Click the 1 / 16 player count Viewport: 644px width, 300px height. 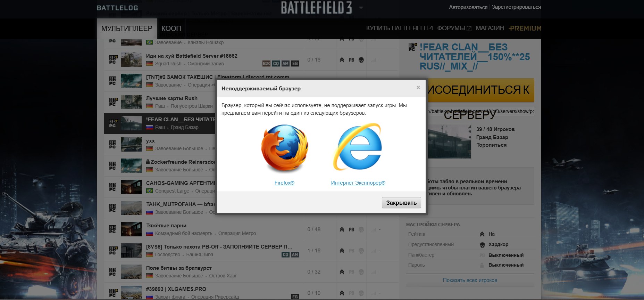(x=314, y=251)
